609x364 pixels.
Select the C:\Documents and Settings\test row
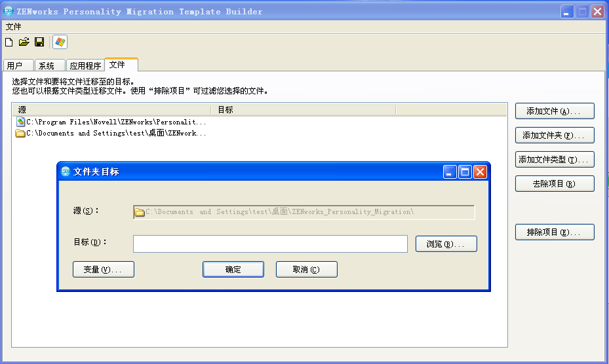click(x=111, y=134)
